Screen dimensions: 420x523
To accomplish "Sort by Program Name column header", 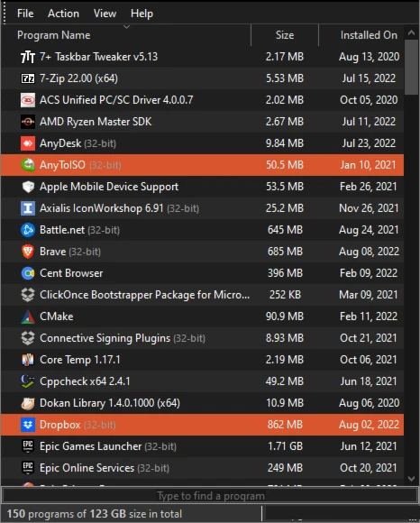I will pos(126,35).
